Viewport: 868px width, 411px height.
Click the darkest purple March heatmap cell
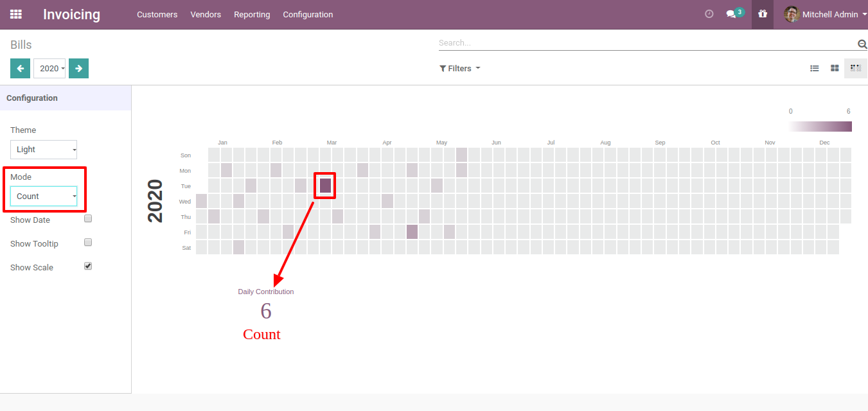tap(325, 186)
